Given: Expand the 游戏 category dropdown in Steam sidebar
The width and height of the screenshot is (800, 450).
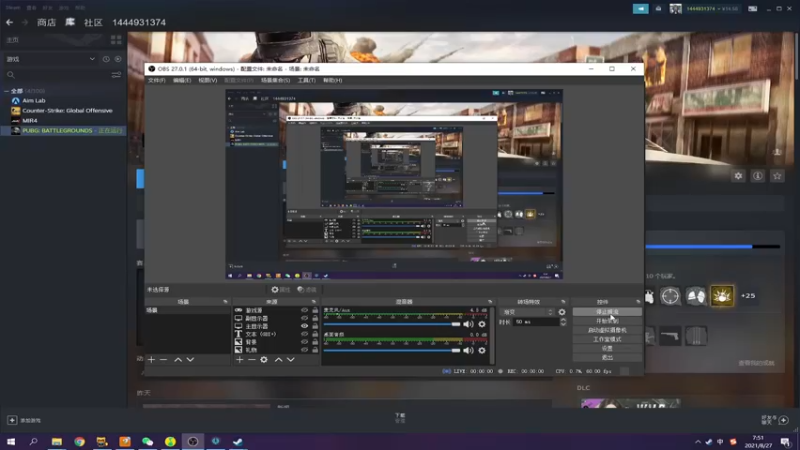Looking at the screenshot, I should pyautogui.click(x=92, y=59).
